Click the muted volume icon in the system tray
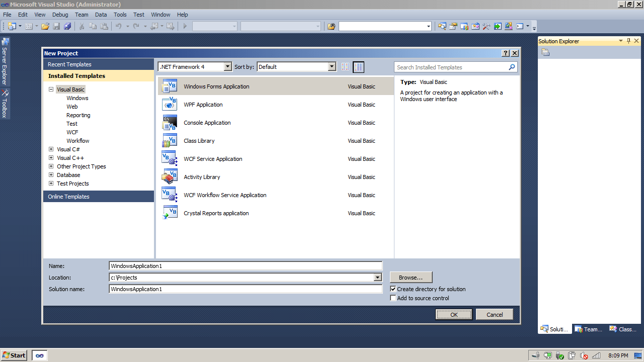644x362 pixels. pos(583,355)
